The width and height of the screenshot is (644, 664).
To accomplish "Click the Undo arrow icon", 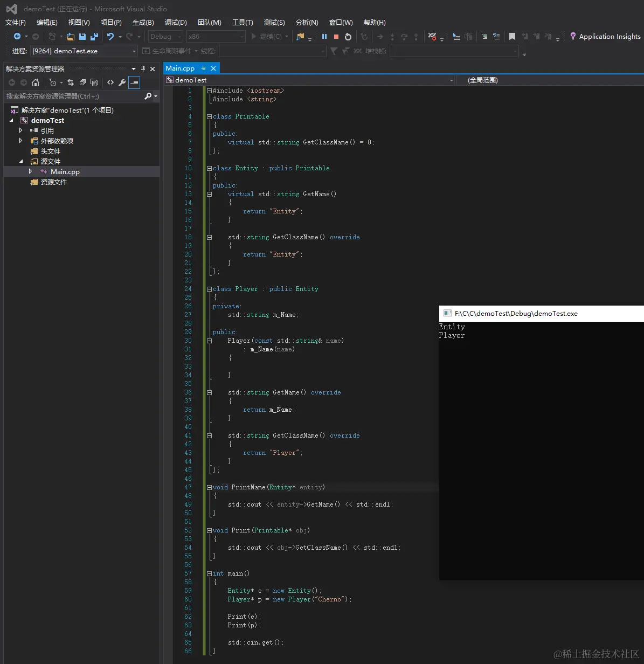I will 110,37.
